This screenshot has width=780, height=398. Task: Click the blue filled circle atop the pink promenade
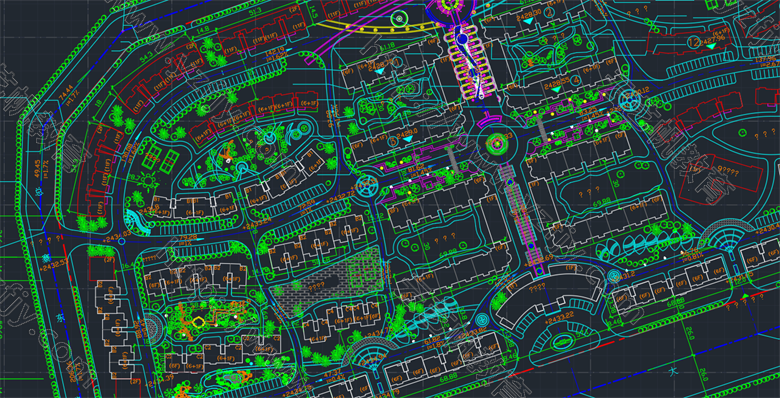[462, 38]
